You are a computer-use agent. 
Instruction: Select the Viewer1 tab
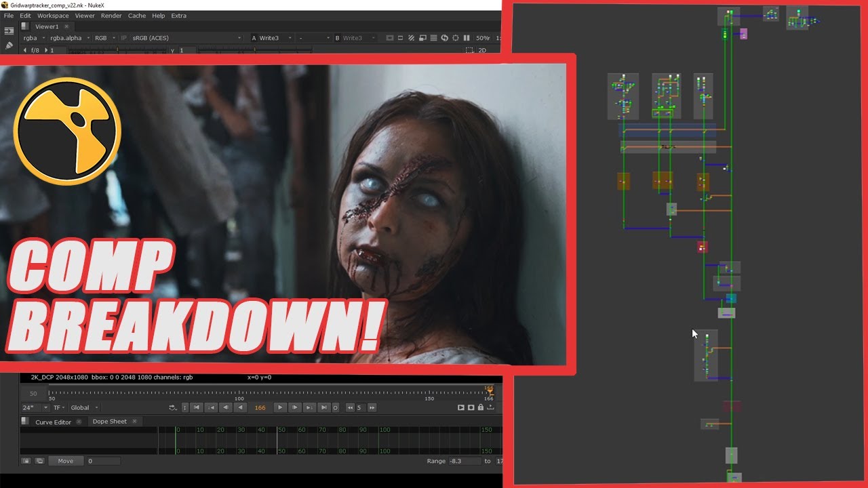(x=47, y=26)
